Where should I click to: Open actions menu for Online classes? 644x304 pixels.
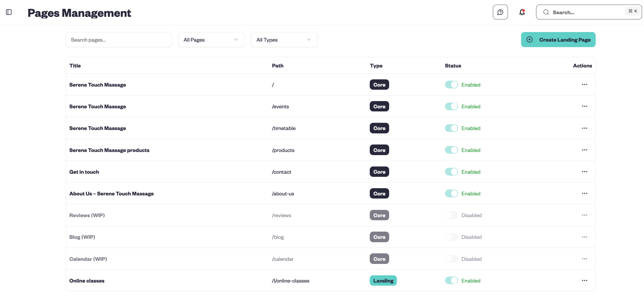(584, 280)
